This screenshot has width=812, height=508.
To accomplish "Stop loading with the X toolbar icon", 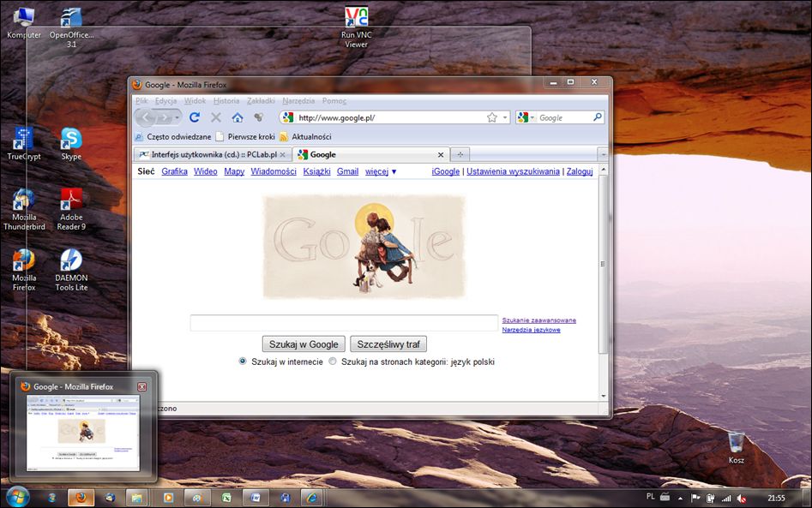I will click(x=216, y=117).
